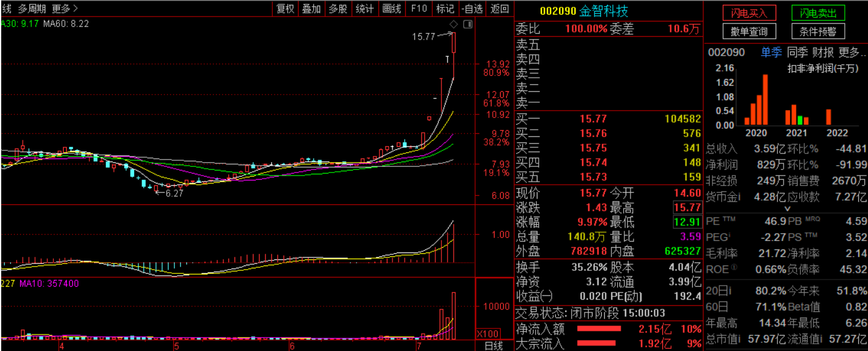Click the 买三 price 15.75
The width and height of the screenshot is (868, 351).
(594, 148)
